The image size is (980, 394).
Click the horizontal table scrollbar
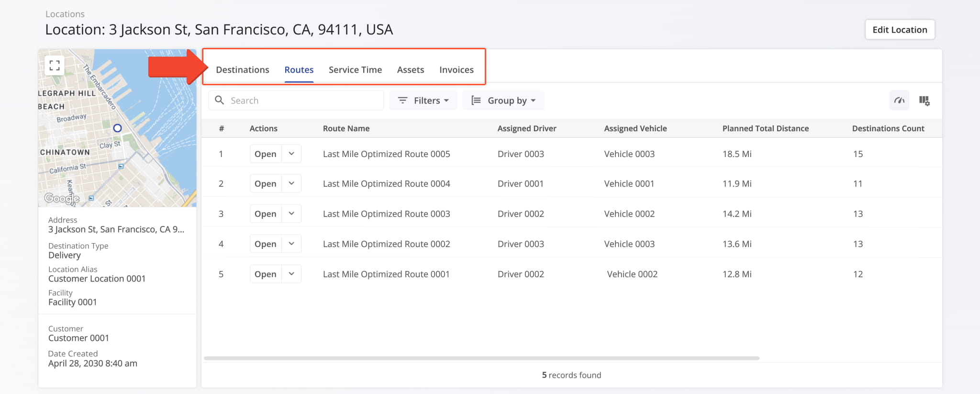point(481,358)
